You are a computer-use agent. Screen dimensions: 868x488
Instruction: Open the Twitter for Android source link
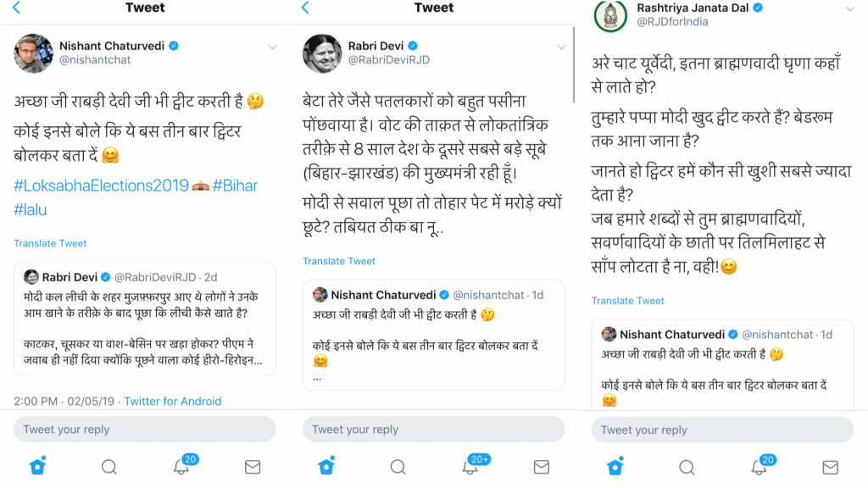tap(172, 401)
